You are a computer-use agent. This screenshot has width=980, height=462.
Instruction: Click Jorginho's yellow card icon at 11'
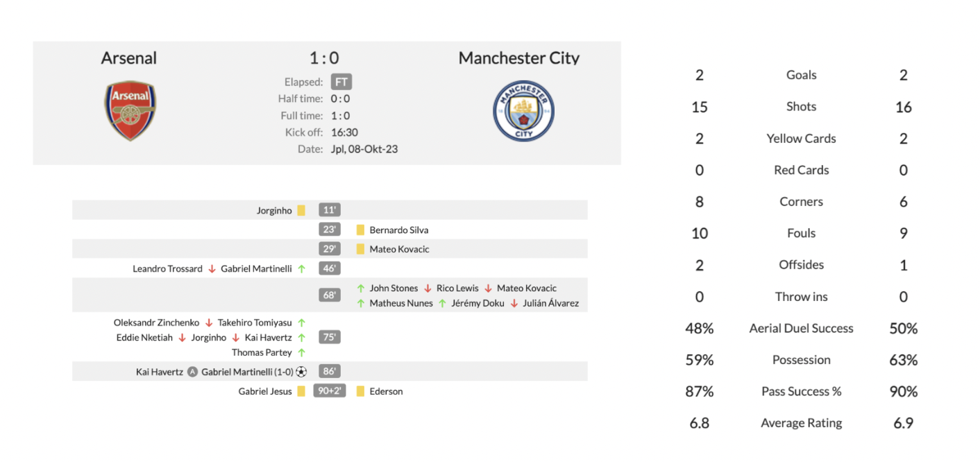(301, 210)
